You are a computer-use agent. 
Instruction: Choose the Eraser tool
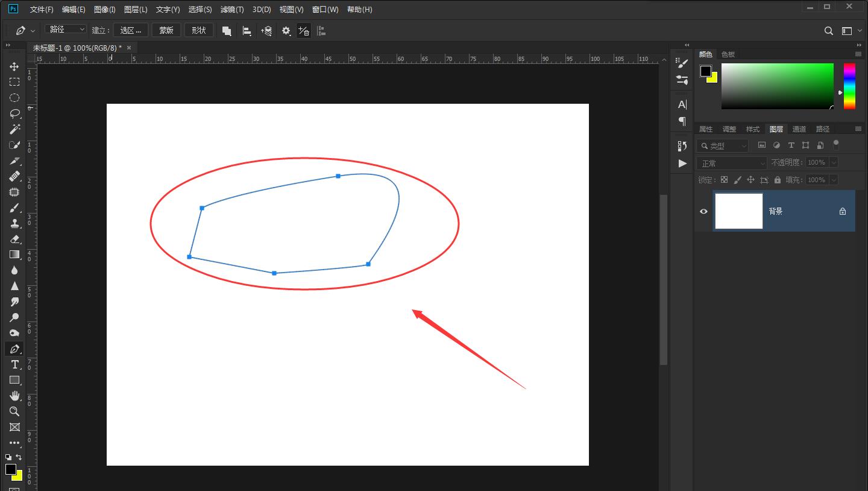[x=14, y=239]
